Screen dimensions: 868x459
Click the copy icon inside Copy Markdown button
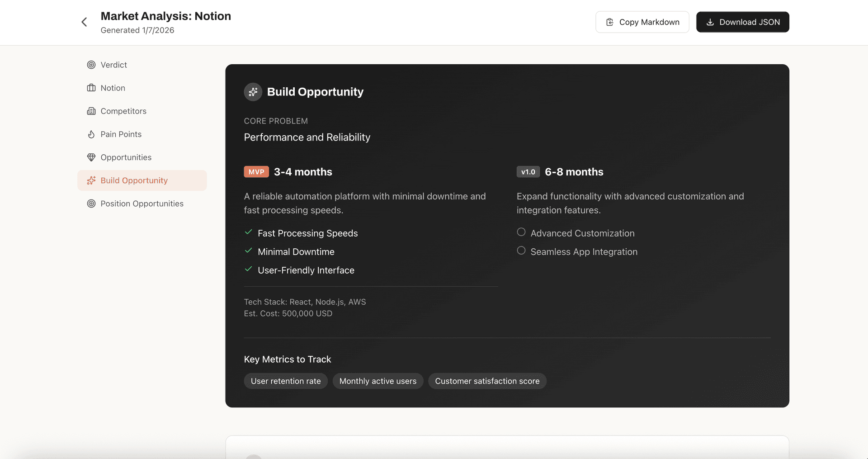(610, 22)
